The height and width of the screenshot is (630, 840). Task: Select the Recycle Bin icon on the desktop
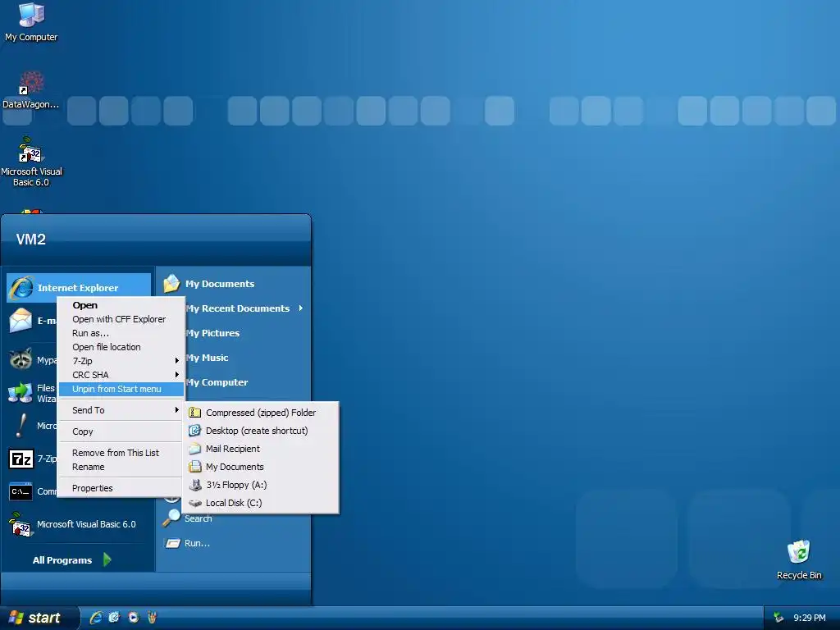coord(798,559)
